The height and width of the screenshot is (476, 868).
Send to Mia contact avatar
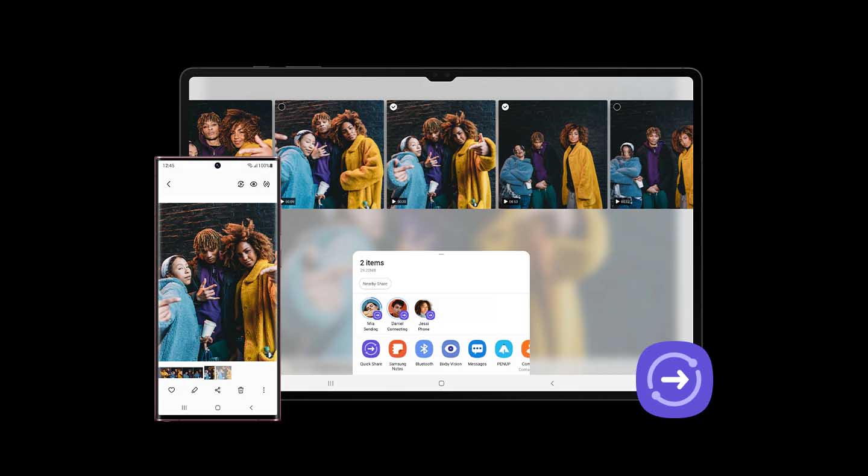371,308
